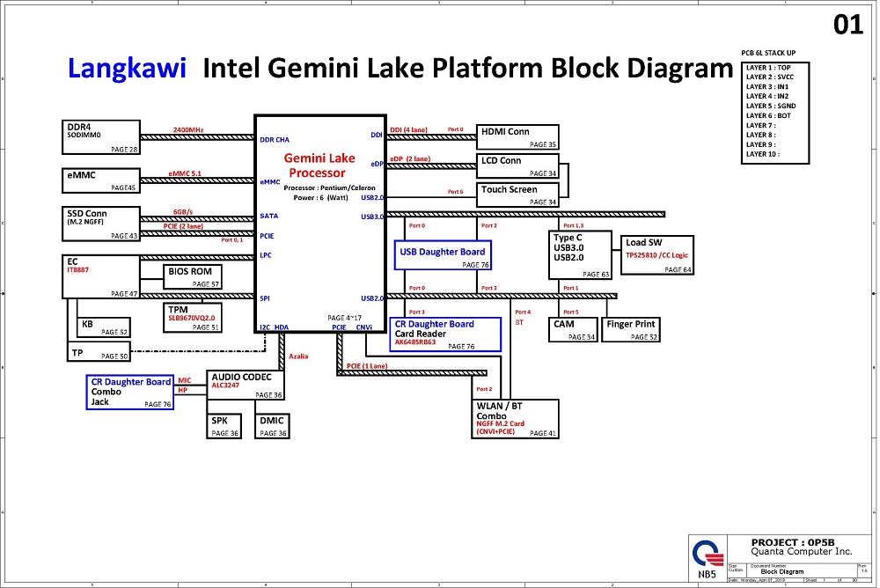
Task: Click the page number 01
Action: click(848, 25)
